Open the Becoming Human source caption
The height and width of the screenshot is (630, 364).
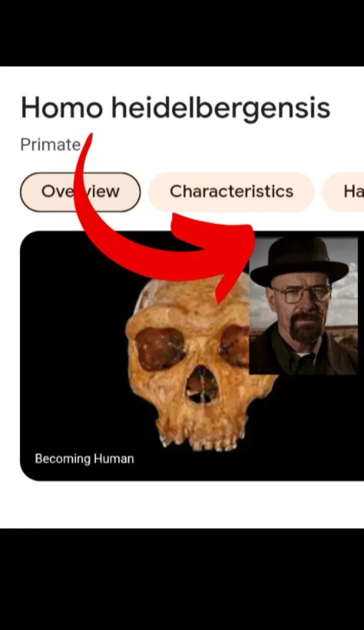[x=84, y=459]
